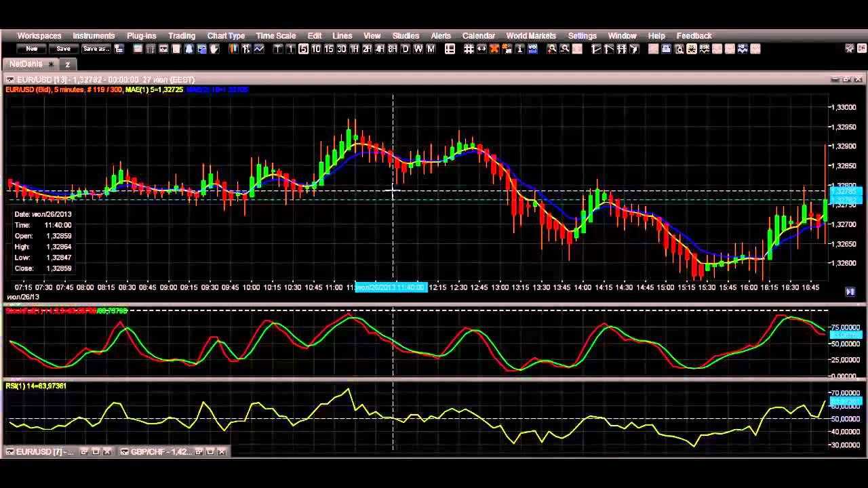This screenshot has width=868, height=488.
Task: Open the Chart Type menu
Action: 226,36
